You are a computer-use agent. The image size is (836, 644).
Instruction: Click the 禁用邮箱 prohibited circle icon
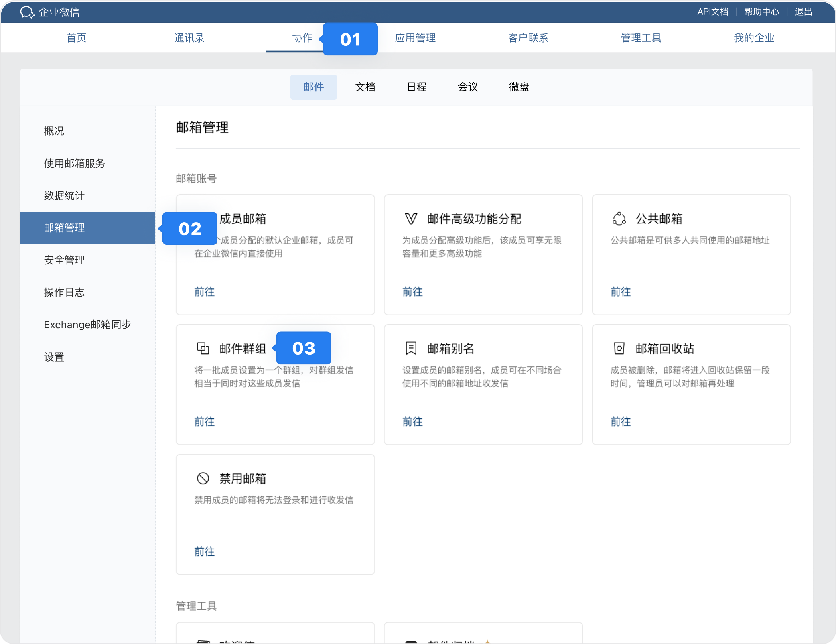[x=203, y=478]
